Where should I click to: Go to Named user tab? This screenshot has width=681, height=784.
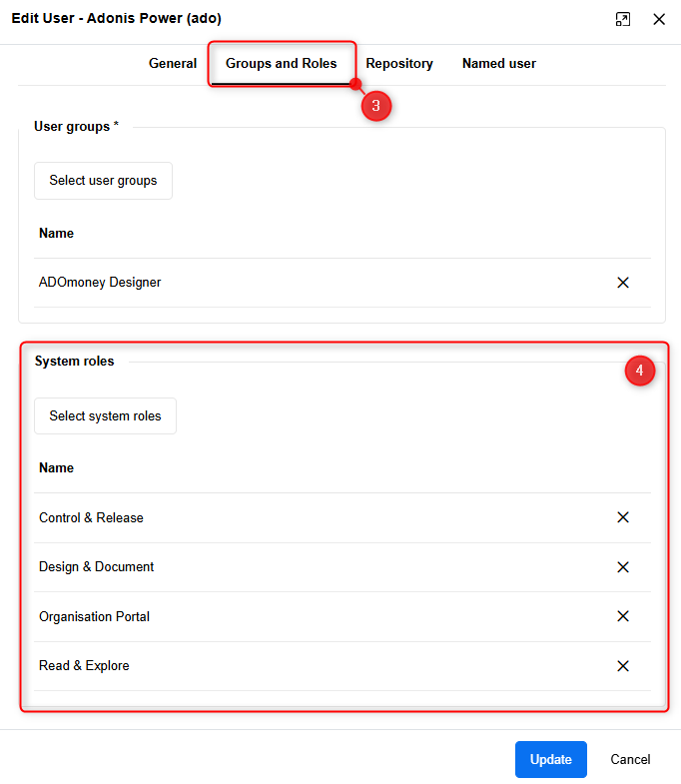point(499,64)
